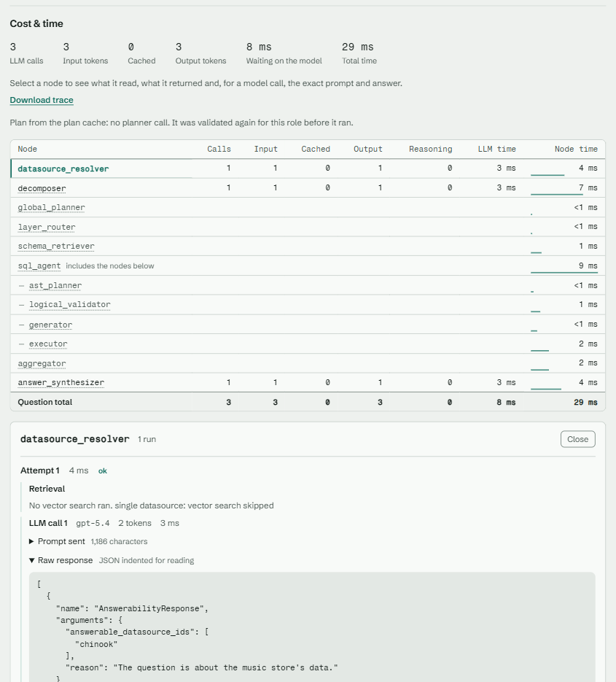Click the LLM calls summary label

26,61
